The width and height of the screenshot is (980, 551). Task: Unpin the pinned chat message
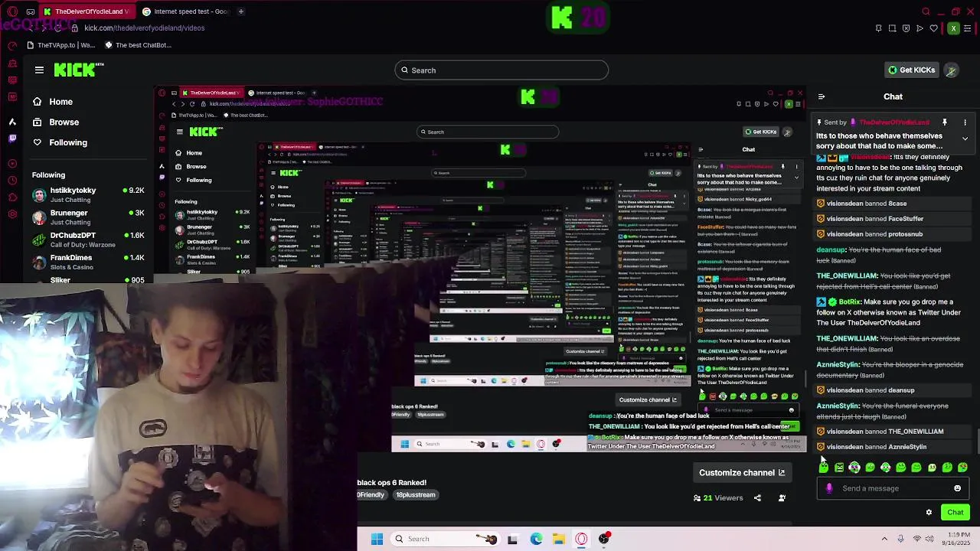[x=945, y=122]
